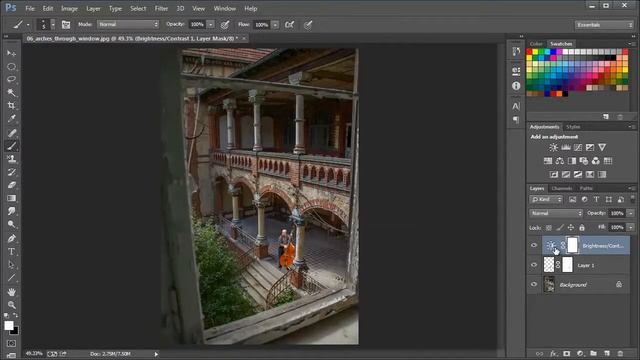This screenshot has height=360, width=640.
Task: Add a Color Balance adjustment
Action: pos(560,161)
